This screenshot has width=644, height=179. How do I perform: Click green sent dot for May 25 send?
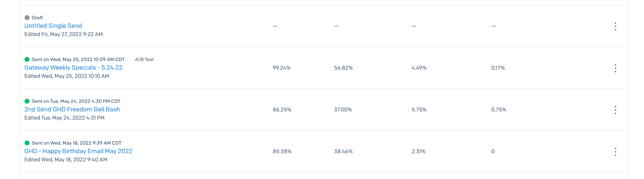click(x=27, y=59)
